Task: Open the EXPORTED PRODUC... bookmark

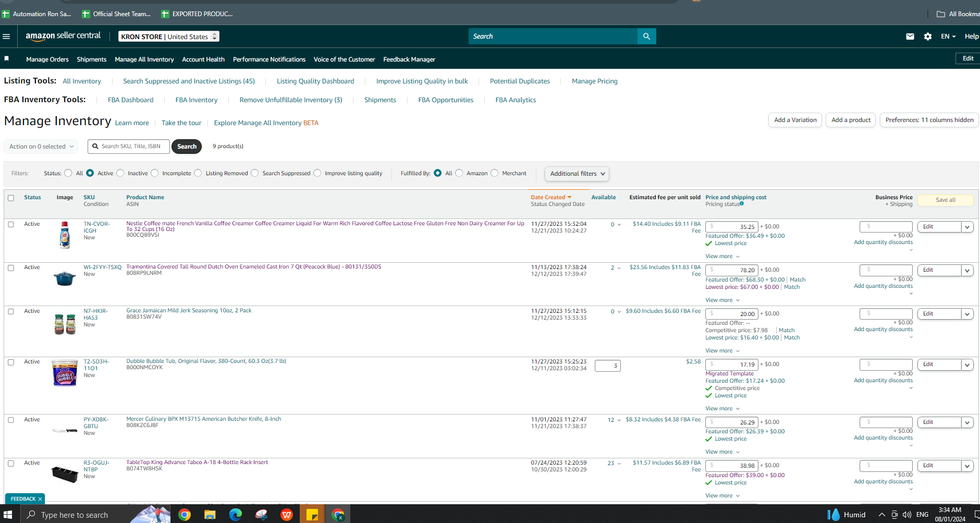Action: click(x=197, y=14)
